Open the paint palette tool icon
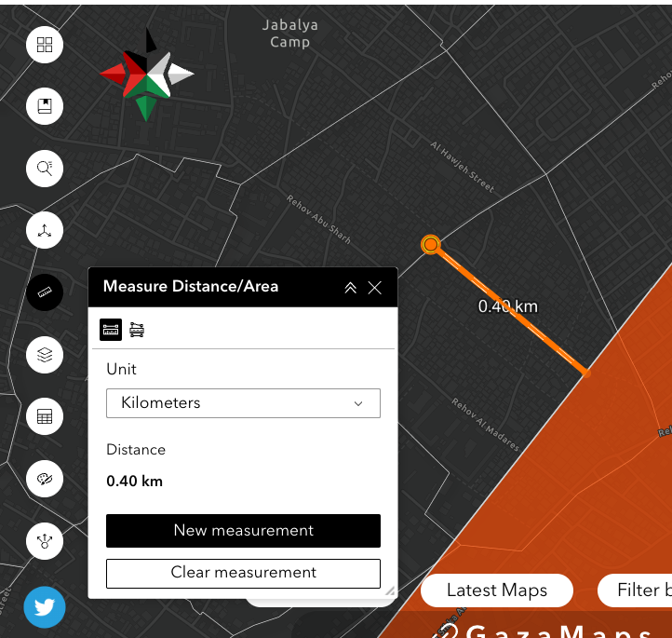The width and height of the screenshot is (672, 638). (45, 479)
